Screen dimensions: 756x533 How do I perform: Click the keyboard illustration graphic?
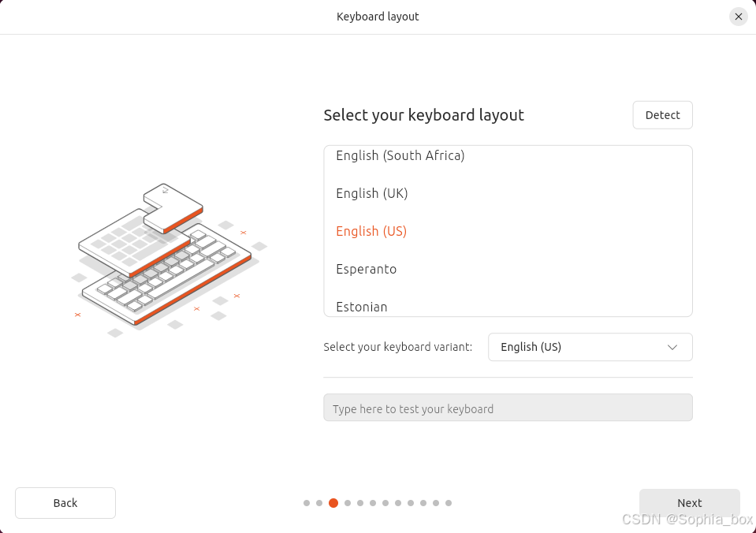(x=169, y=259)
